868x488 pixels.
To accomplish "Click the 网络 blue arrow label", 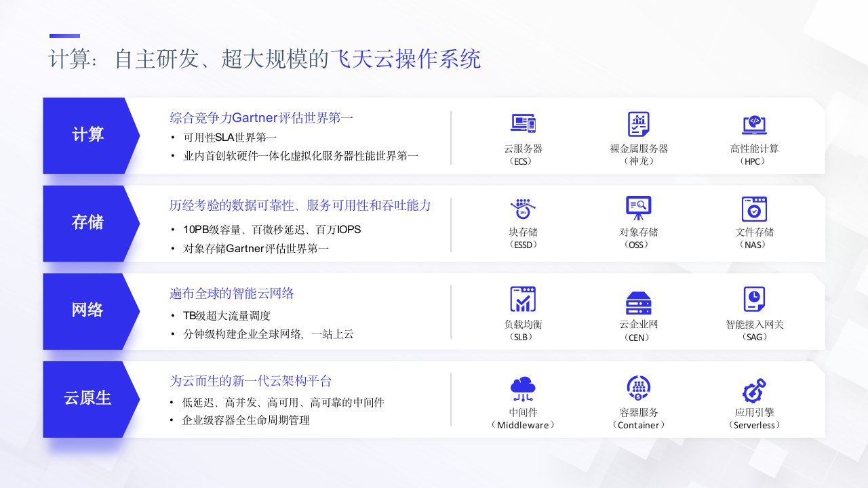I will tap(87, 311).
